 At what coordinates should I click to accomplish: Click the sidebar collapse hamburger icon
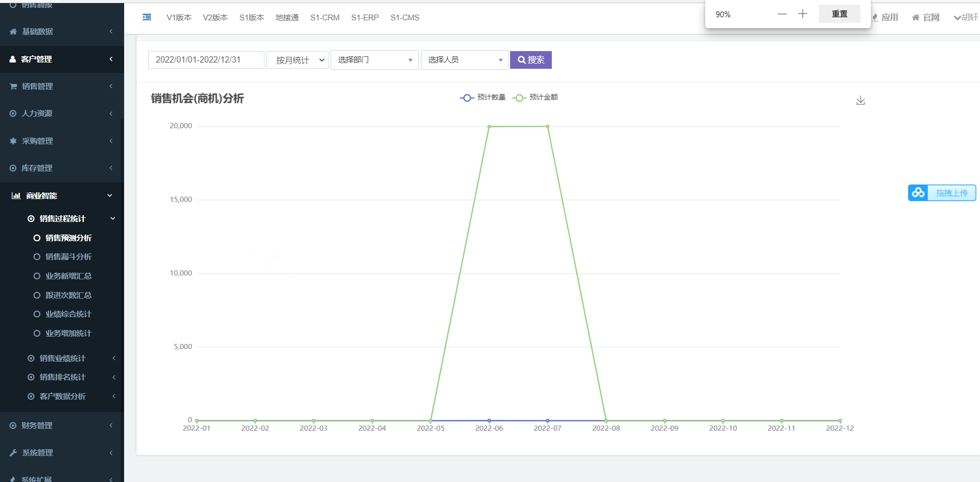[x=147, y=17]
